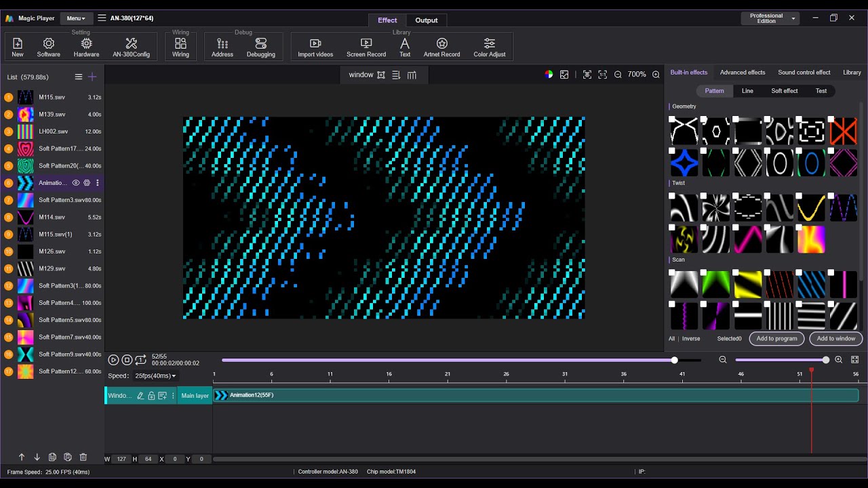
Task: Click Inverse selection link
Action: [x=691, y=339]
